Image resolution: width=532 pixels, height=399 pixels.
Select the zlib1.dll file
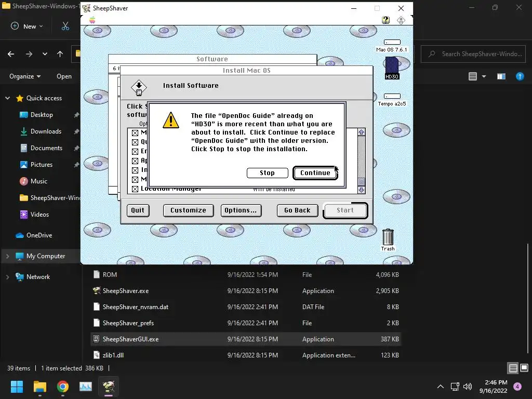246,355
